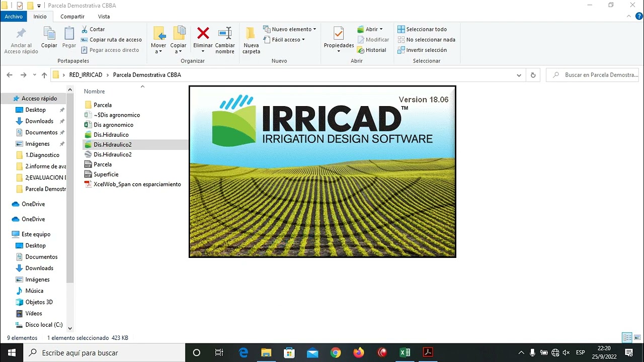Create a Nueva carpeta
This screenshot has height=362, width=644.
click(x=251, y=40)
